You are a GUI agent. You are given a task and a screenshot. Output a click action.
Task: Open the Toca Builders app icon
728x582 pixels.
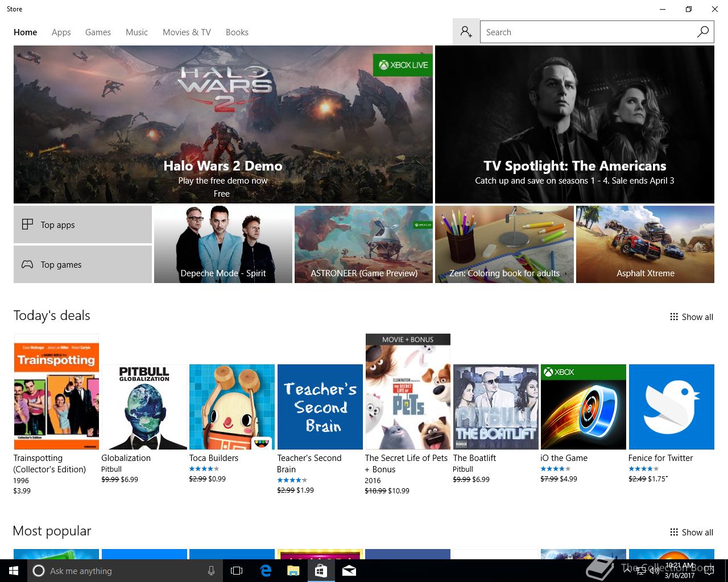232,407
